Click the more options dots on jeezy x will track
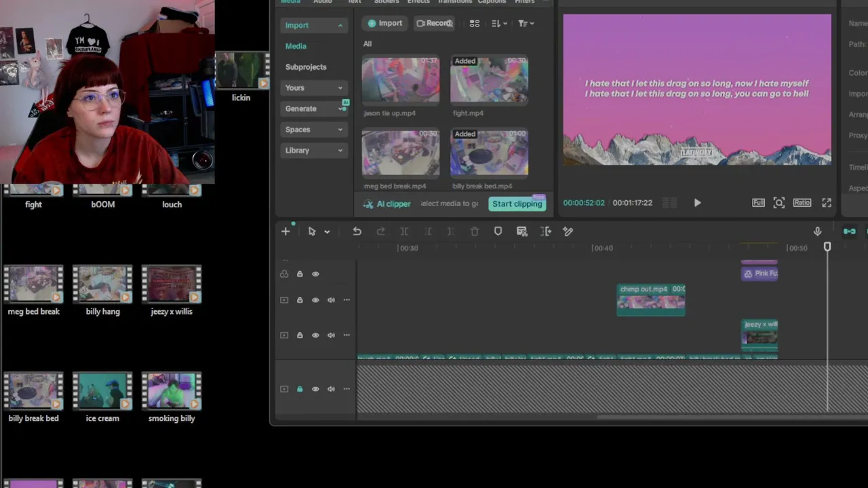868x488 pixels. pyautogui.click(x=347, y=335)
